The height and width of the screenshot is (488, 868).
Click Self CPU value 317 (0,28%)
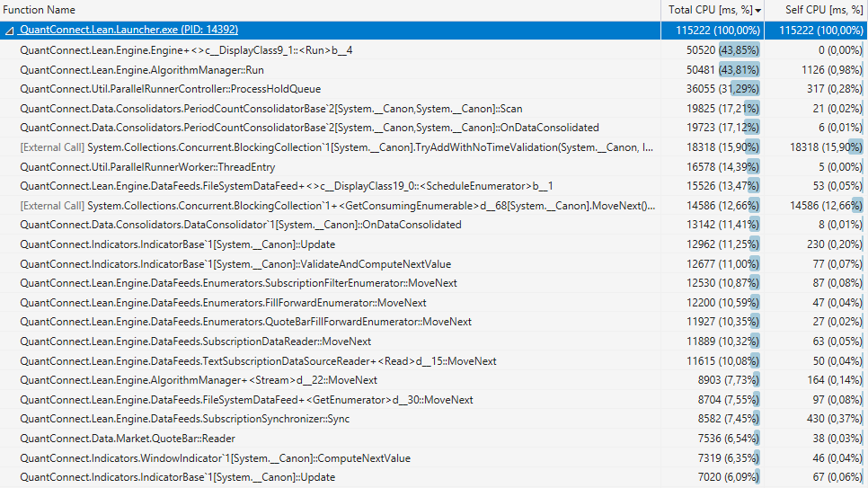[835, 89]
